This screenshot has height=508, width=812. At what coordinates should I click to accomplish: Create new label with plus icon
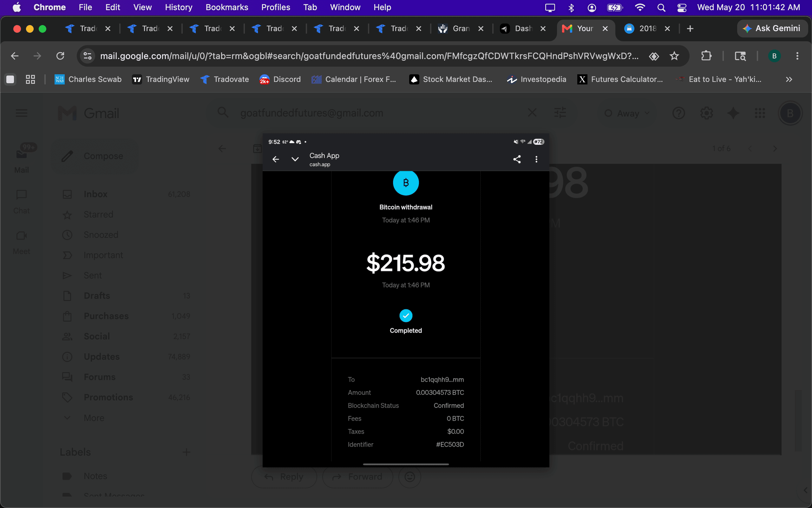point(186,452)
